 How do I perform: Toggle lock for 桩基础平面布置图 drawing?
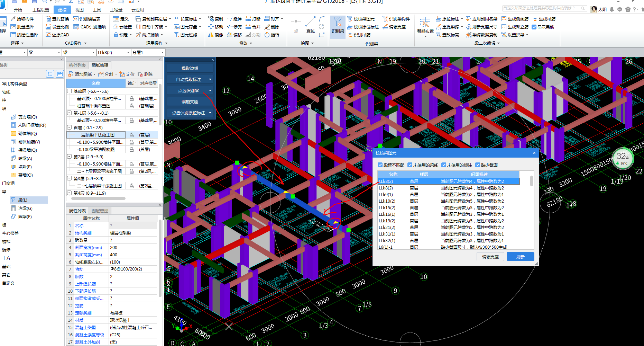pos(131,106)
